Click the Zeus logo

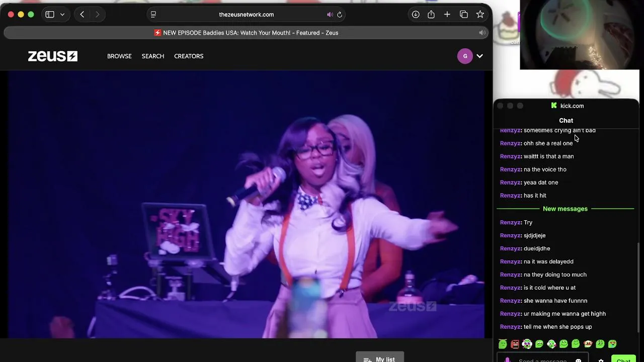52,56
